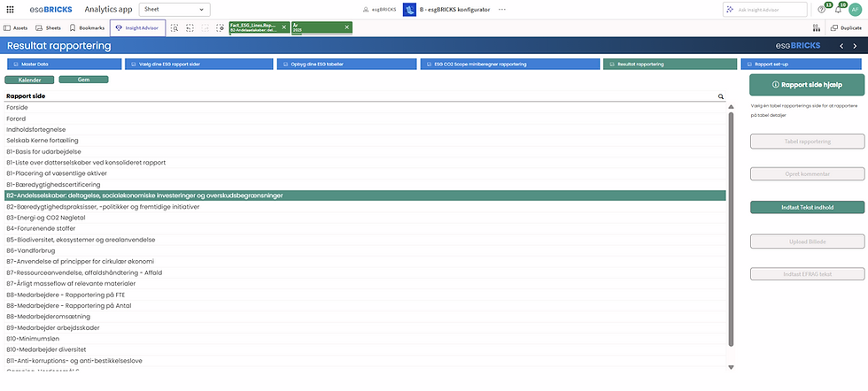Remove the År 2025 selection chip
The image size is (868, 391).
(x=347, y=27)
